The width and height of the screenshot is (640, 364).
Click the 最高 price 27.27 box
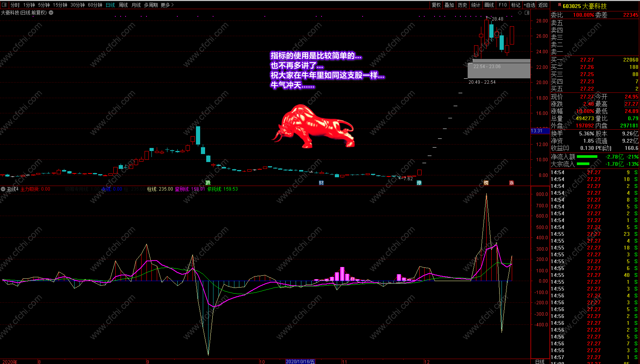632,104
